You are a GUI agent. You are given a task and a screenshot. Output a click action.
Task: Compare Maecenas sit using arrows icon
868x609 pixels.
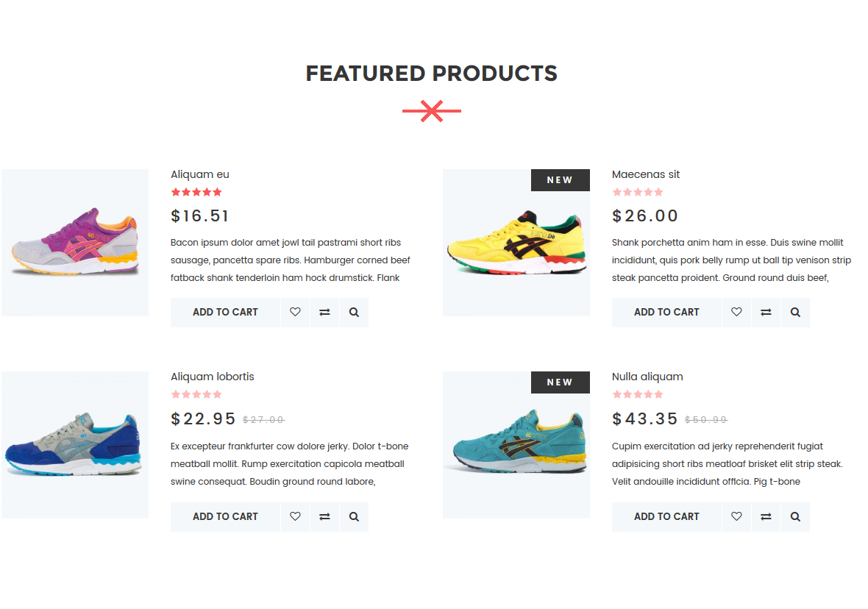766,313
